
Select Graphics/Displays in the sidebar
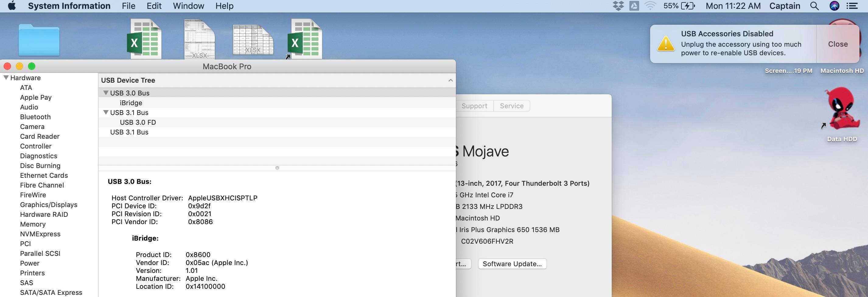[x=48, y=205]
